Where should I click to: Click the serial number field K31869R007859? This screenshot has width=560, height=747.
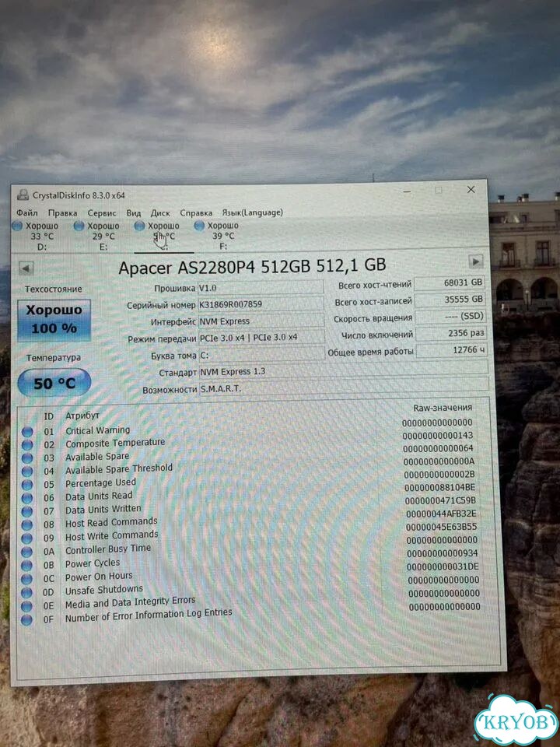[261, 304]
